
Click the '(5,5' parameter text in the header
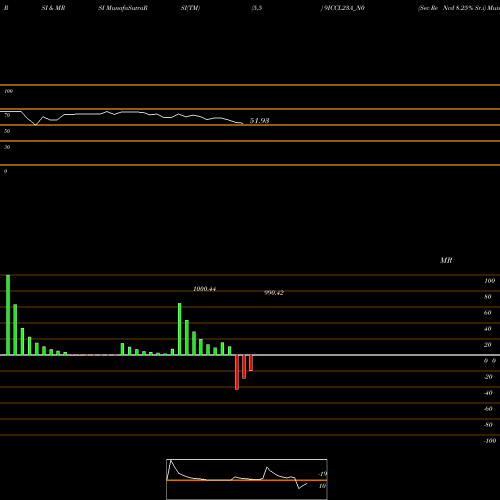[257, 8]
